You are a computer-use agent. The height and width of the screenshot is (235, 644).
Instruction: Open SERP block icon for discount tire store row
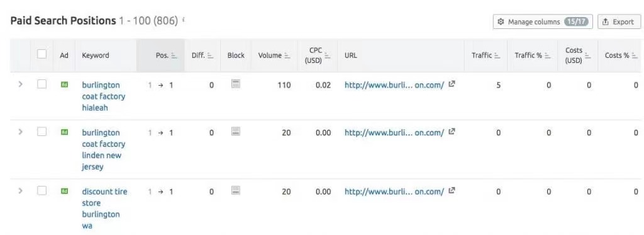(235, 190)
